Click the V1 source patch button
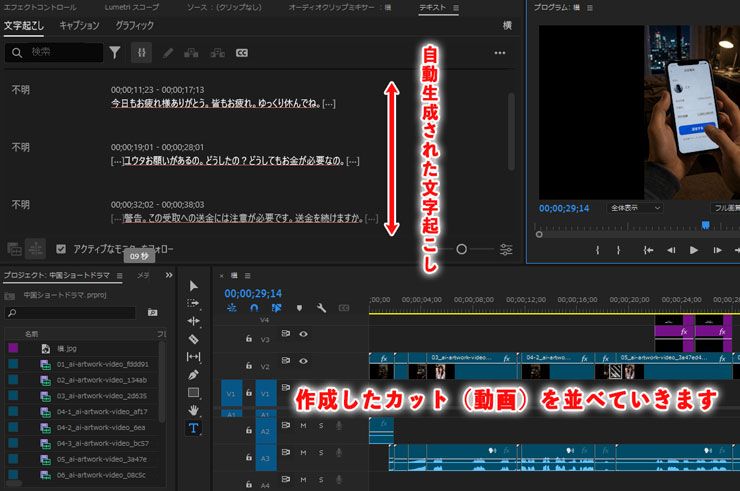This screenshot has width=740, height=491. click(x=231, y=394)
